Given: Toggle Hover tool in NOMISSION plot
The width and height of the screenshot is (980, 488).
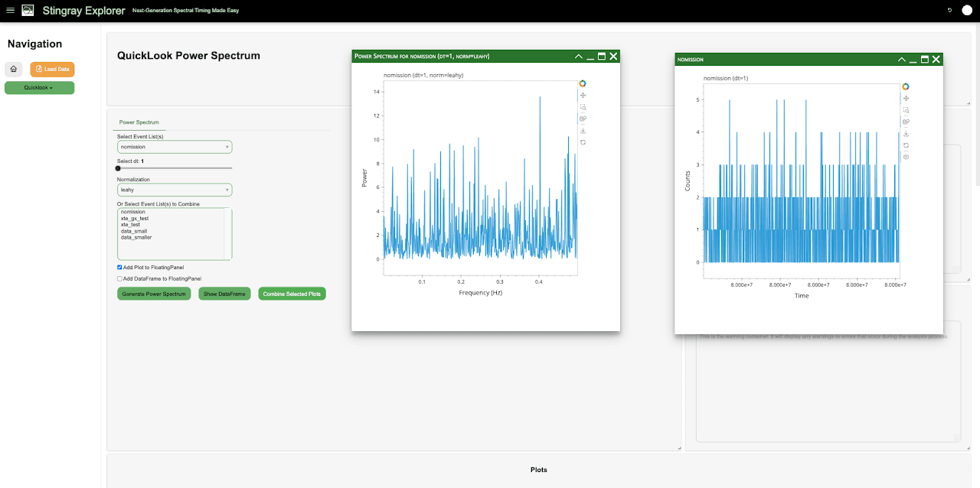Looking at the screenshot, I should [x=906, y=157].
